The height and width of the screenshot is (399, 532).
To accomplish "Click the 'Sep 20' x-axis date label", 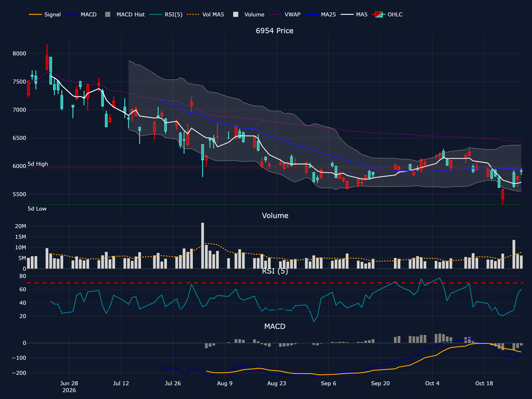I will coord(380,383).
